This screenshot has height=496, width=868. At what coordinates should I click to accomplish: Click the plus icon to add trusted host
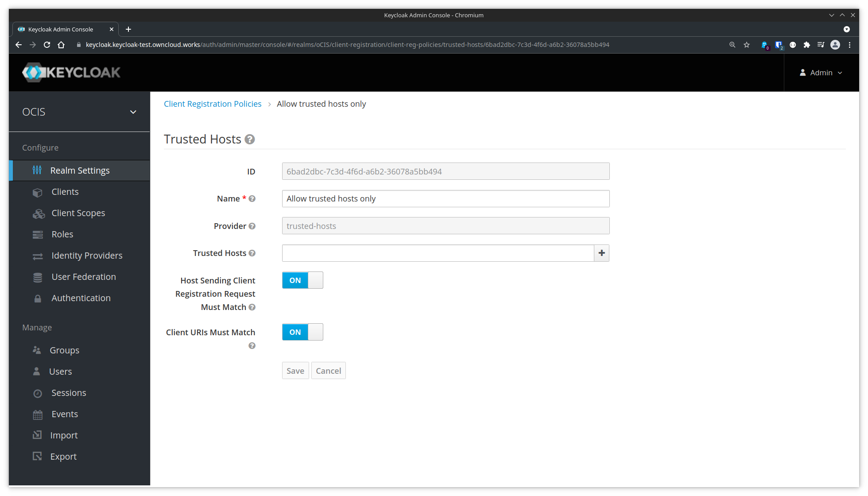(x=601, y=253)
